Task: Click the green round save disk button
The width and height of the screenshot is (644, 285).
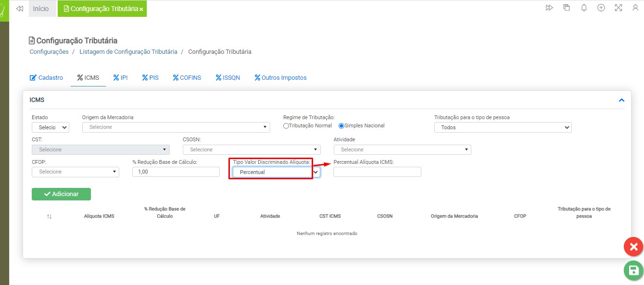Action: (x=633, y=271)
